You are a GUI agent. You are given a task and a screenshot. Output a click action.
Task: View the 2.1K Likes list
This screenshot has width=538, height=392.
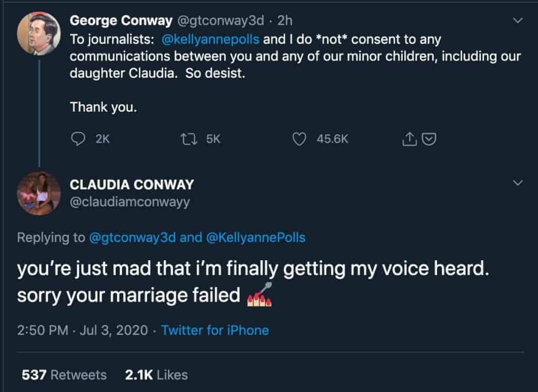(157, 375)
